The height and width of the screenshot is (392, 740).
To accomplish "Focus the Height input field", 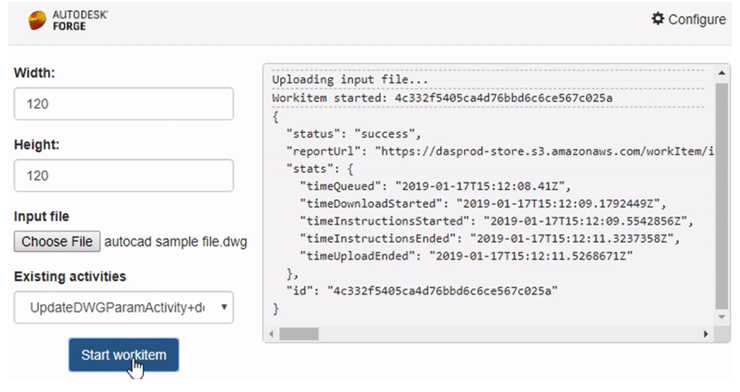I will click(124, 175).
